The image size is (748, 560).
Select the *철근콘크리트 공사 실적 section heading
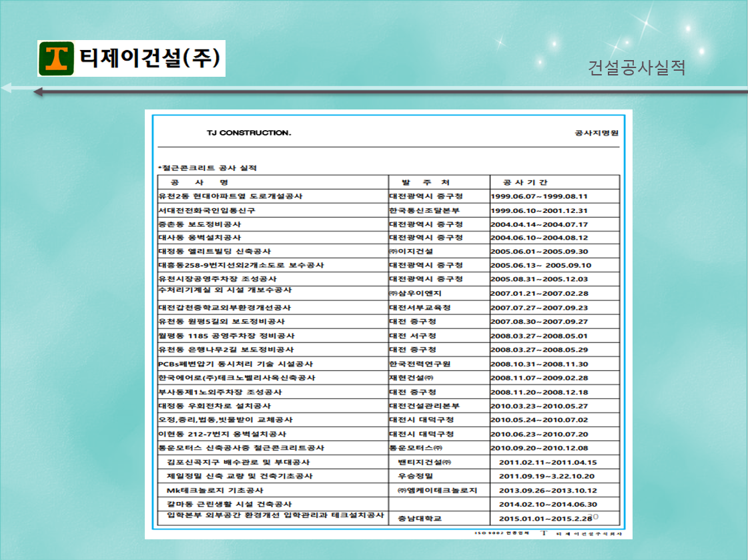pyautogui.click(x=208, y=168)
